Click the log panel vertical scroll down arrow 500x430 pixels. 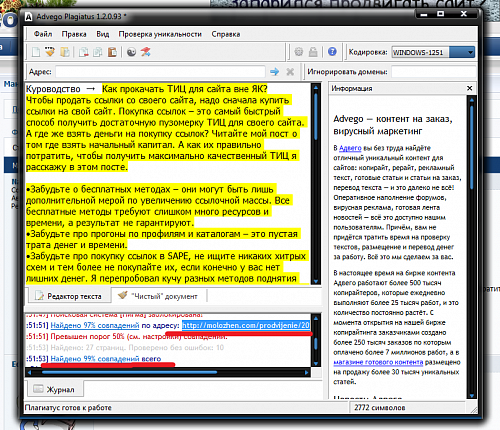(316, 363)
